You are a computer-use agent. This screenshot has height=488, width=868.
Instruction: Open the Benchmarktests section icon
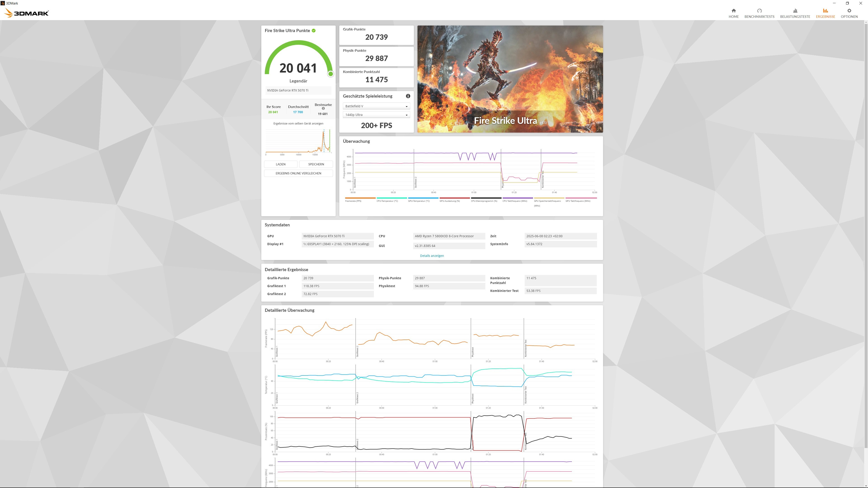(759, 11)
